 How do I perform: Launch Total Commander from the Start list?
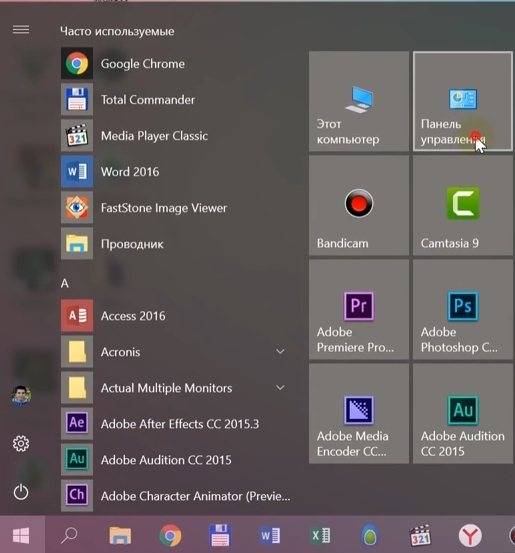(176, 100)
